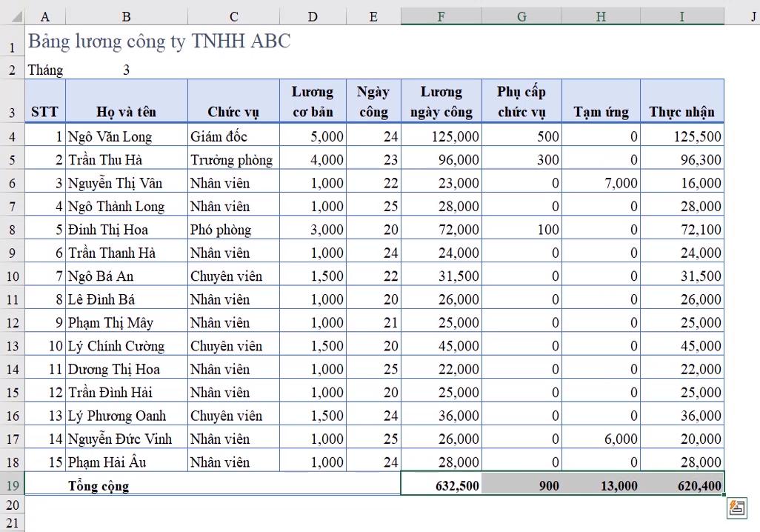This screenshot has height=532, width=760.
Task: Select the Tổng cộng label cell
Action: pyautogui.click(x=99, y=486)
